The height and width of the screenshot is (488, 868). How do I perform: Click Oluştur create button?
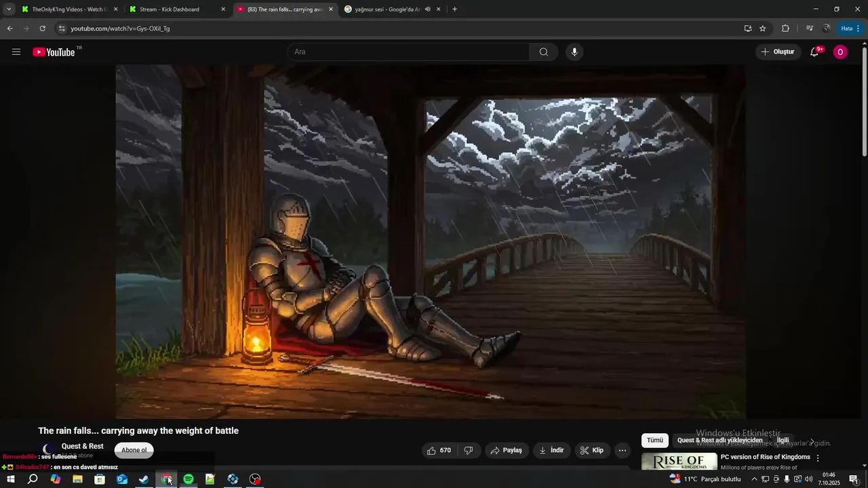click(778, 52)
